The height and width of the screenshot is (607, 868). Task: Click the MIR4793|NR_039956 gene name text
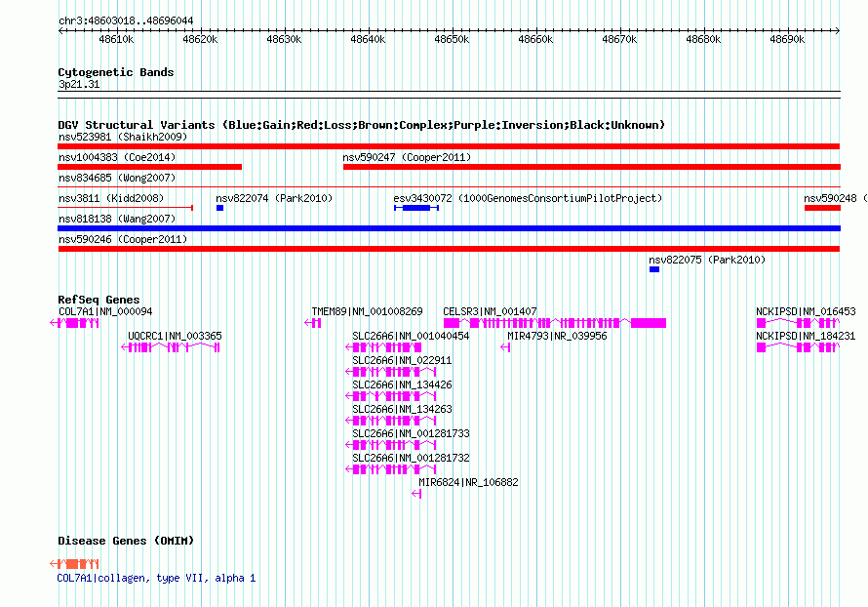[x=557, y=336]
